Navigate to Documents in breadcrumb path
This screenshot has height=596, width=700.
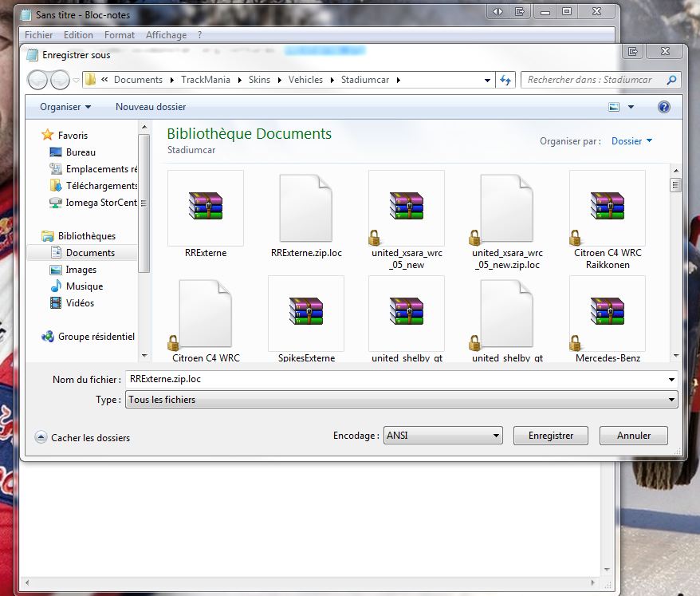[x=138, y=80]
